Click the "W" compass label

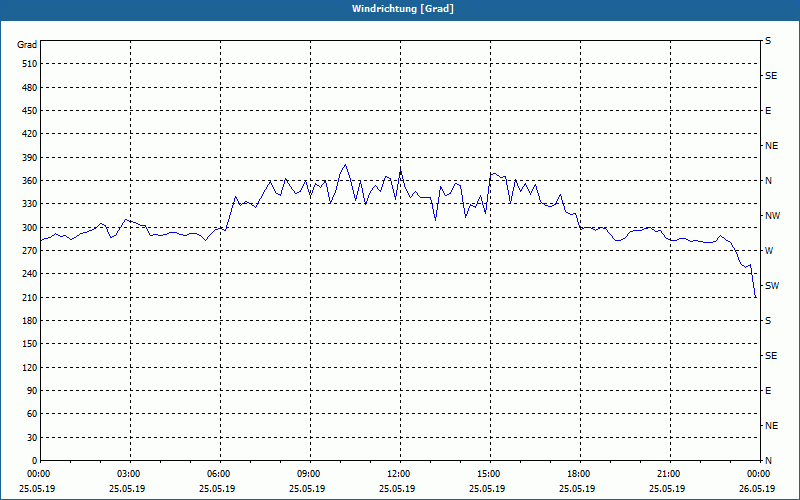tap(769, 251)
